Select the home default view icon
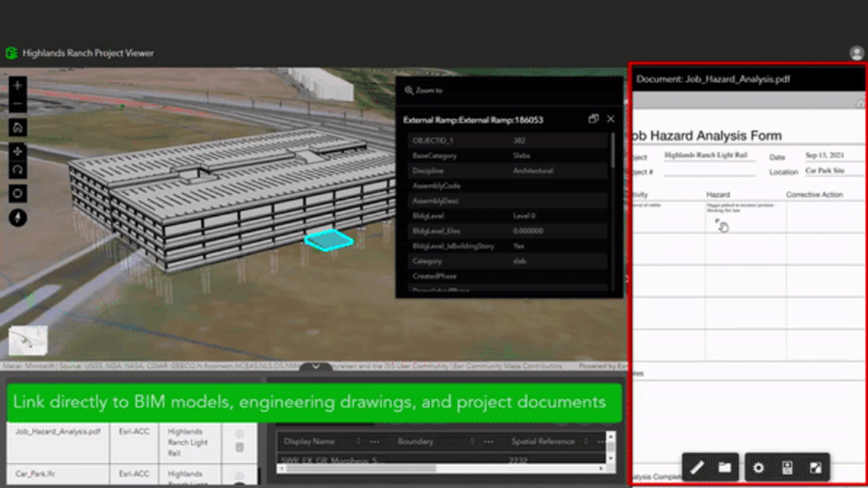 tap(17, 127)
